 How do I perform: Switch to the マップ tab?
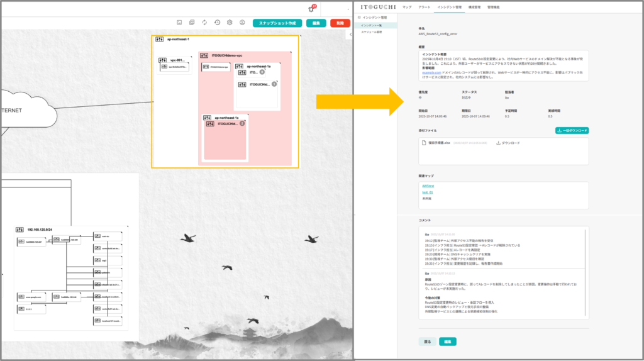click(407, 6)
